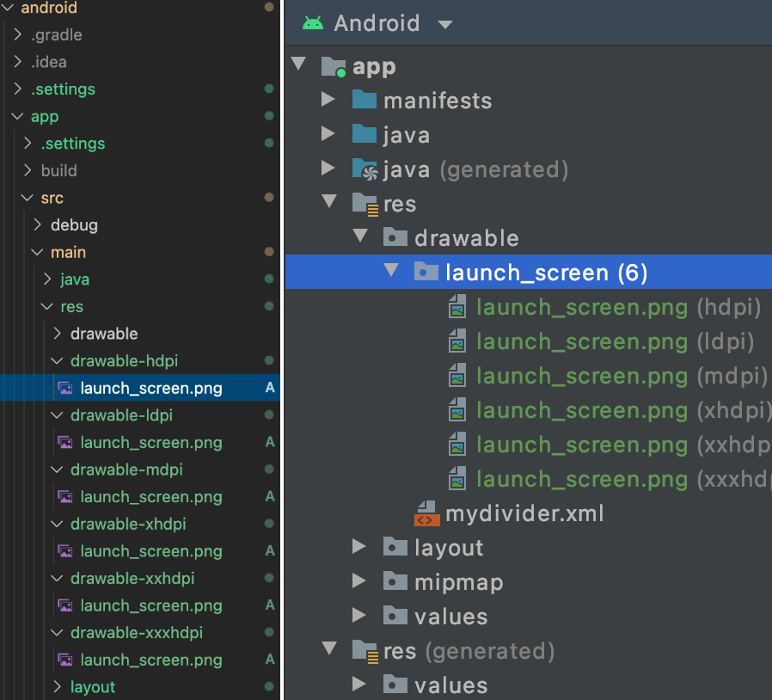The height and width of the screenshot is (700, 772).
Task: Click the manifests folder icon
Action: coord(365,100)
